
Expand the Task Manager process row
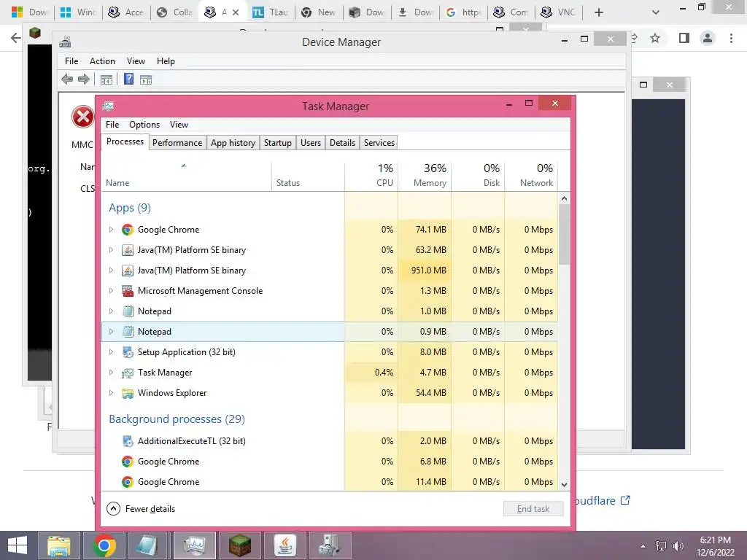111,373
